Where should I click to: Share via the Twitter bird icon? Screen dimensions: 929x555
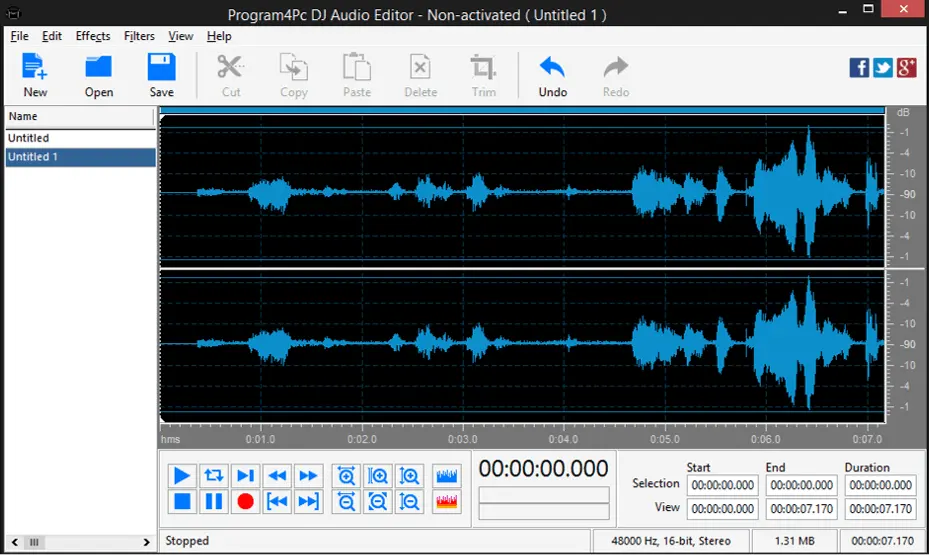pyautogui.click(x=882, y=68)
